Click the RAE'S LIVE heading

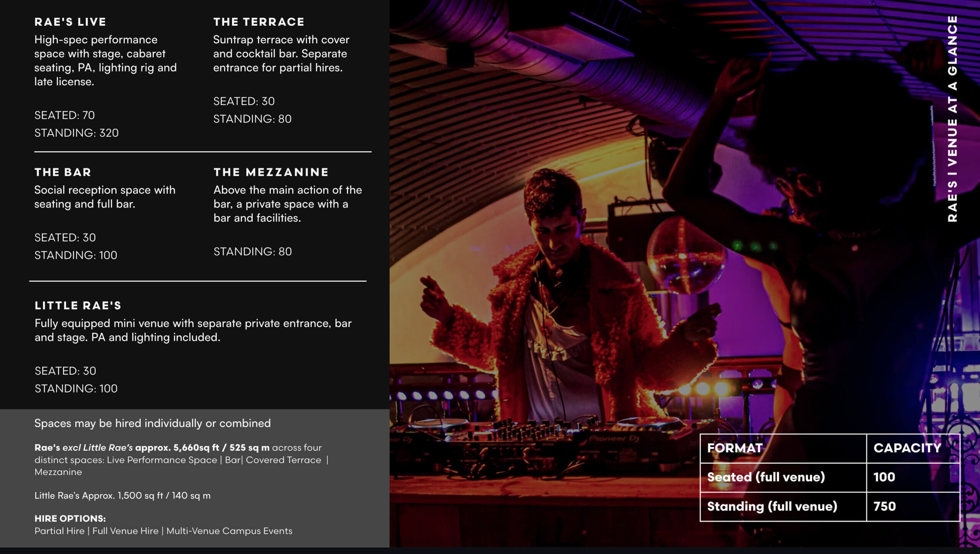[x=70, y=22]
